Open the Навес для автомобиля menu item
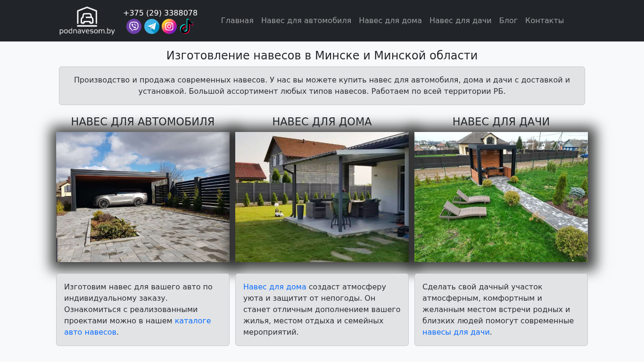The width and height of the screenshot is (644, 362). [306, 21]
